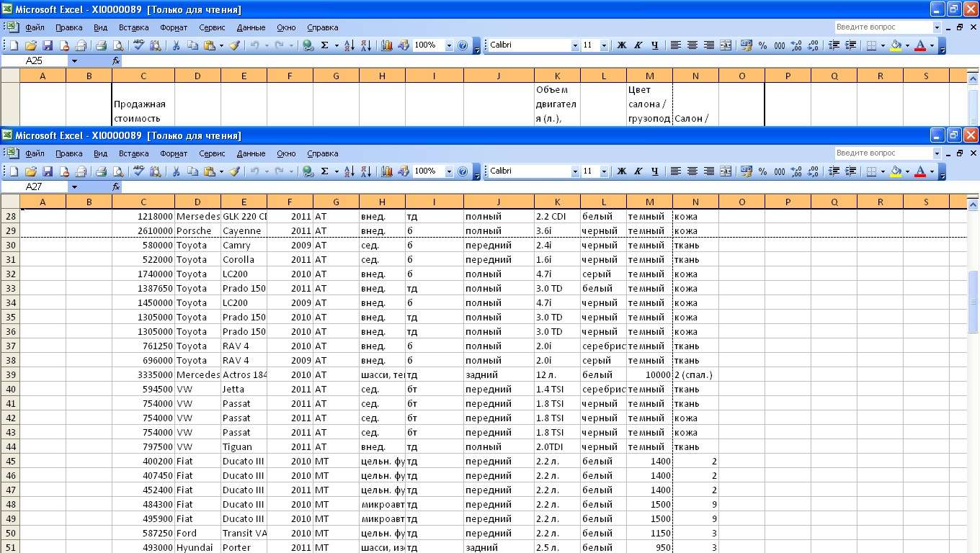This screenshot has width=980, height=553.
Task: Sort ascending icon in the lower window
Action: (x=349, y=171)
